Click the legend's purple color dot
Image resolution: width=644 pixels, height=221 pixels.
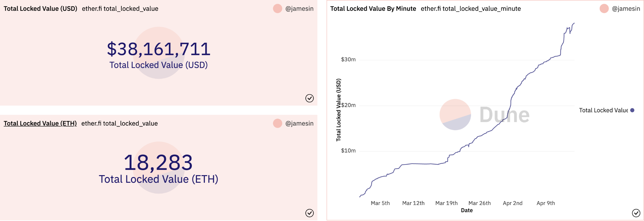coord(632,110)
